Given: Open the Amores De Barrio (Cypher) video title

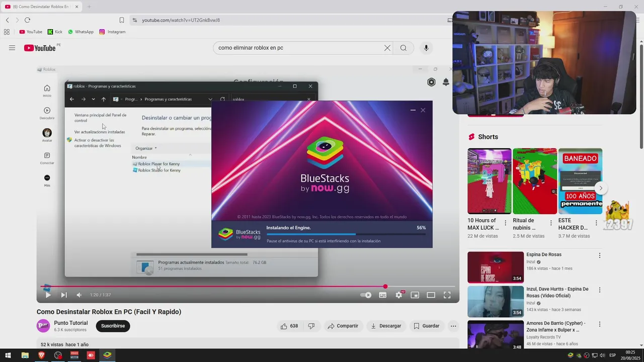Looking at the screenshot, I should (556, 327).
